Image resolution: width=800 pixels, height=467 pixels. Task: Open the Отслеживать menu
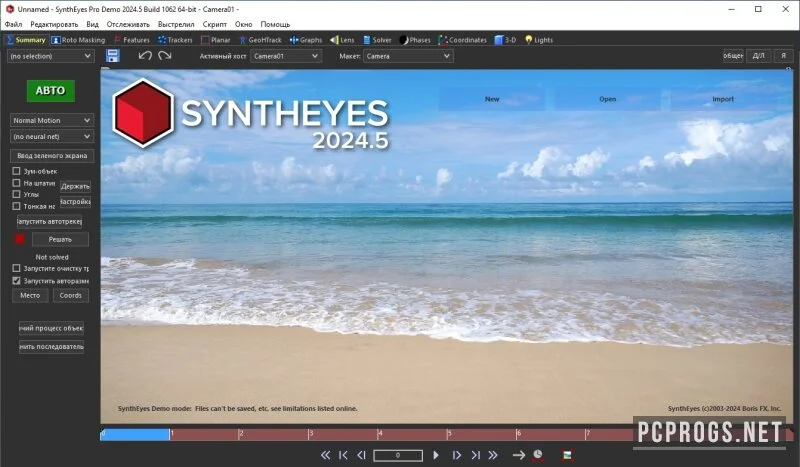pos(128,24)
